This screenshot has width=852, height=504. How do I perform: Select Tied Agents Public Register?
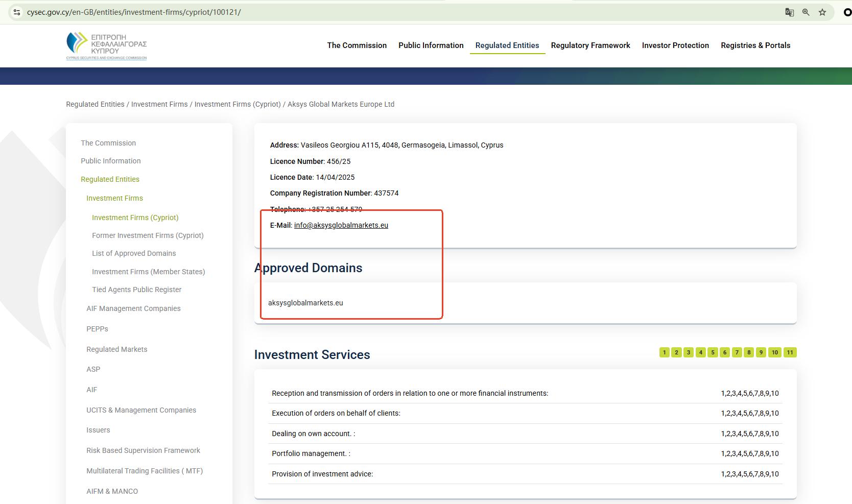point(136,290)
